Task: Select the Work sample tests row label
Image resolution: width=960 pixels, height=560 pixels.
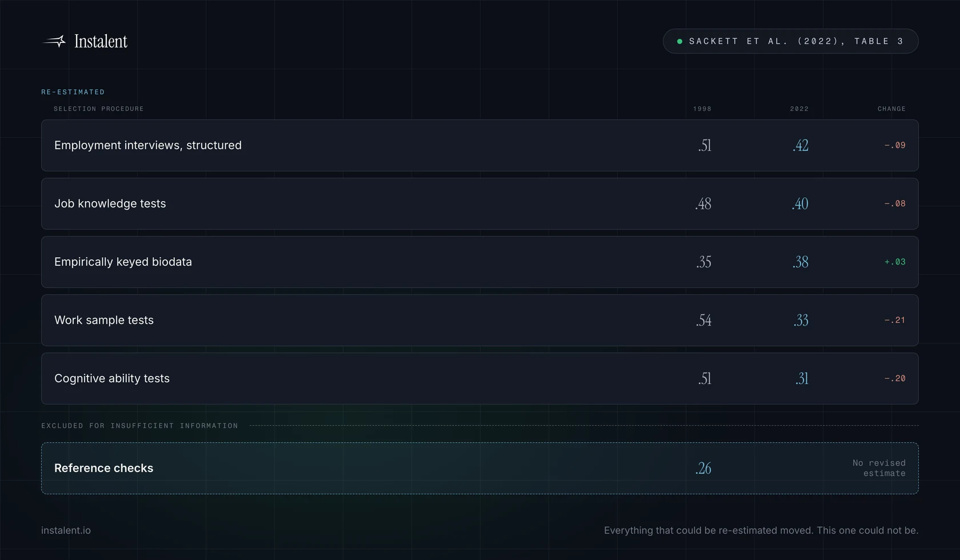Action: tap(104, 320)
